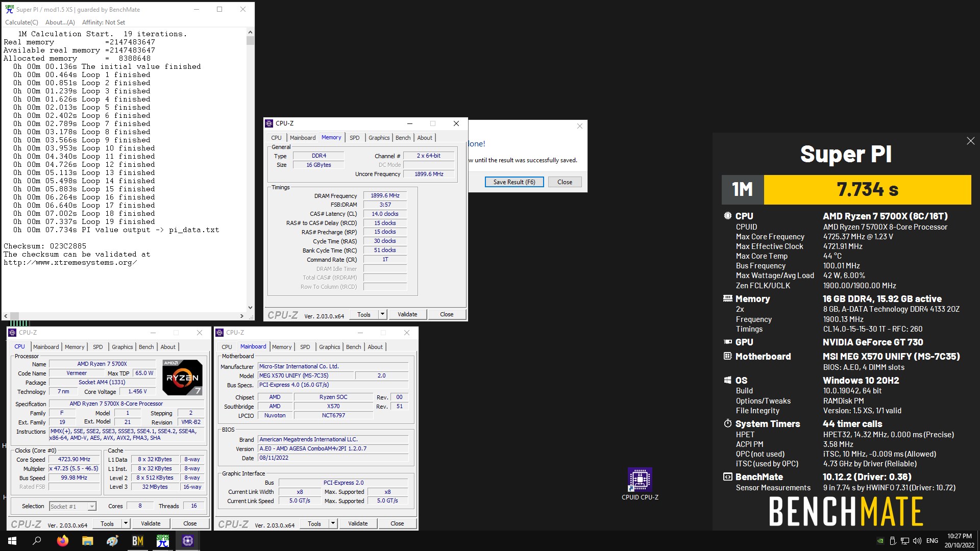Click the Memory icon in BenchMate panel
This screenshot has height=551, width=980.
tap(727, 298)
